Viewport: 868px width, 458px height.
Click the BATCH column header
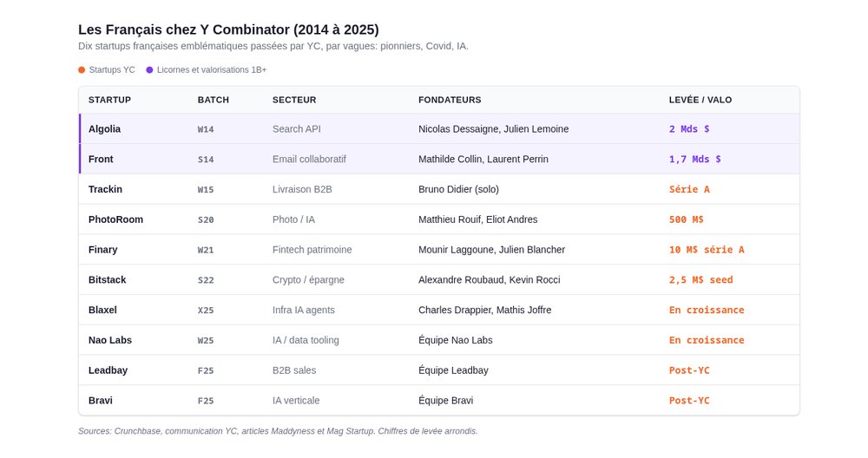[x=214, y=100]
